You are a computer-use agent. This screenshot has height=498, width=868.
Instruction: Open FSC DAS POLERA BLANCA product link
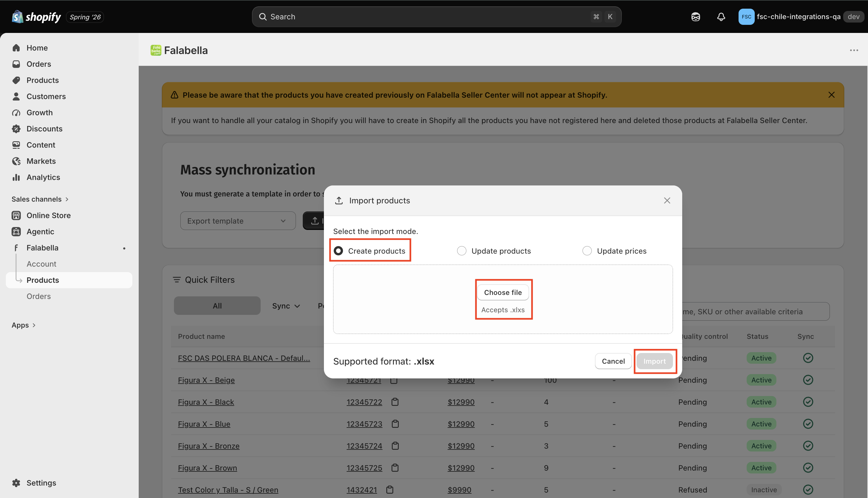tap(244, 358)
